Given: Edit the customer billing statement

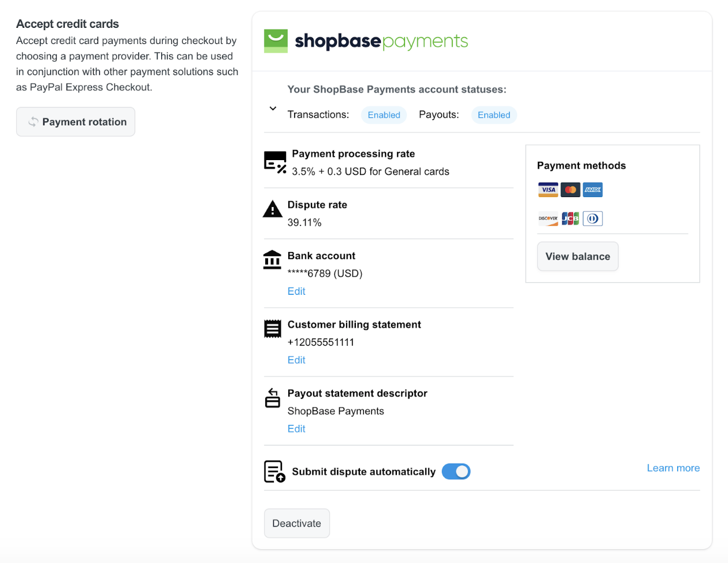Looking at the screenshot, I should click(296, 360).
